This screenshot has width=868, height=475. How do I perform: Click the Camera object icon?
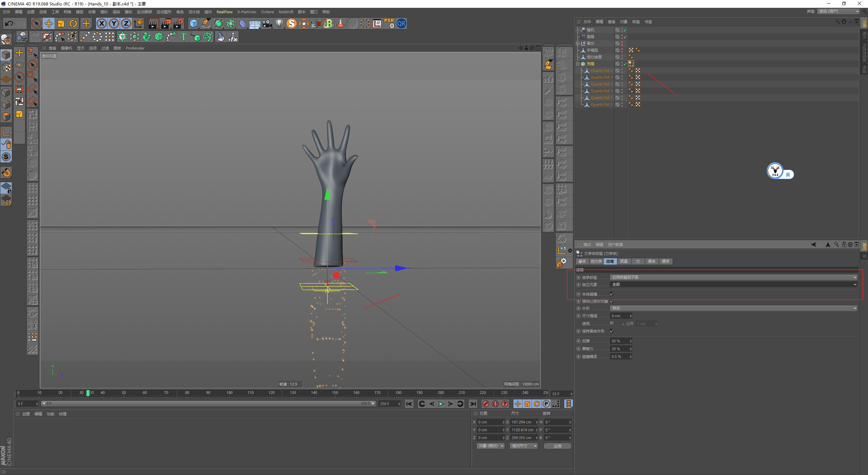click(x=267, y=23)
